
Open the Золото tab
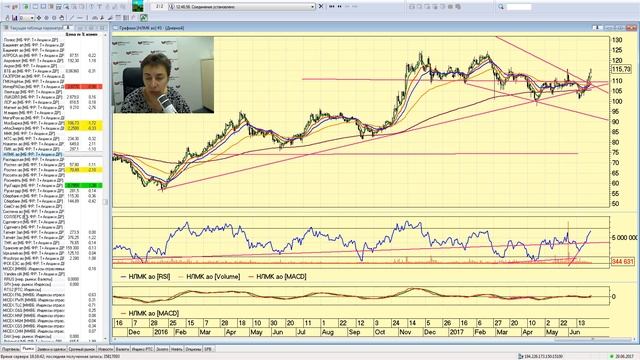point(162,349)
